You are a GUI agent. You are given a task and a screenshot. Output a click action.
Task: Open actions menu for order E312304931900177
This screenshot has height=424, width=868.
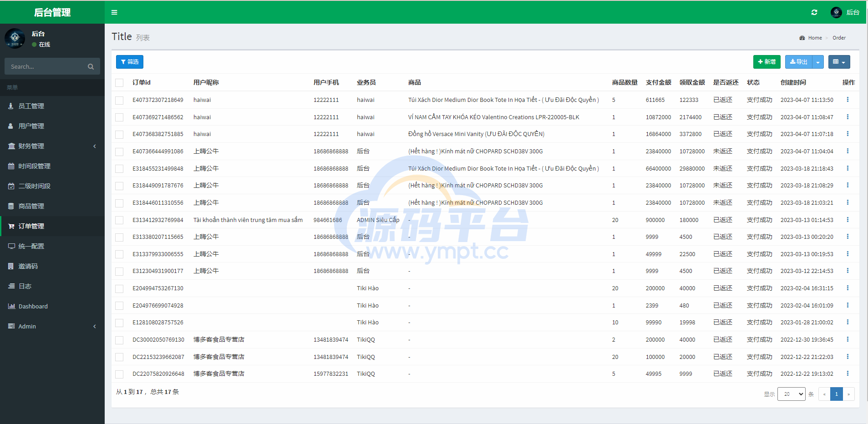(848, 271)
